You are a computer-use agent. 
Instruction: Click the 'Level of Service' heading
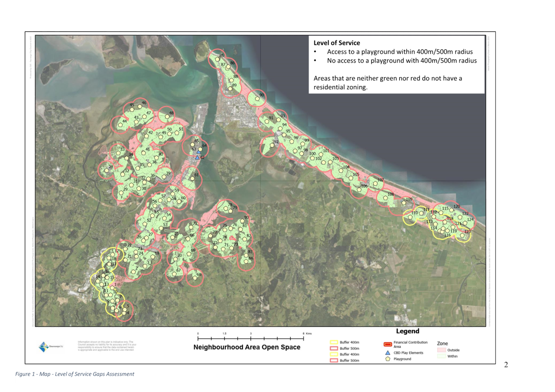point(336,43)
